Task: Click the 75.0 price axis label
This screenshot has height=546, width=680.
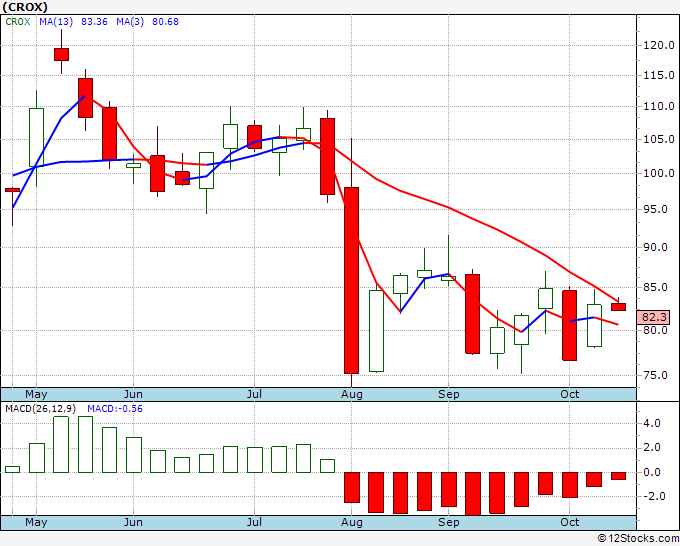Action: pos(655,376)
